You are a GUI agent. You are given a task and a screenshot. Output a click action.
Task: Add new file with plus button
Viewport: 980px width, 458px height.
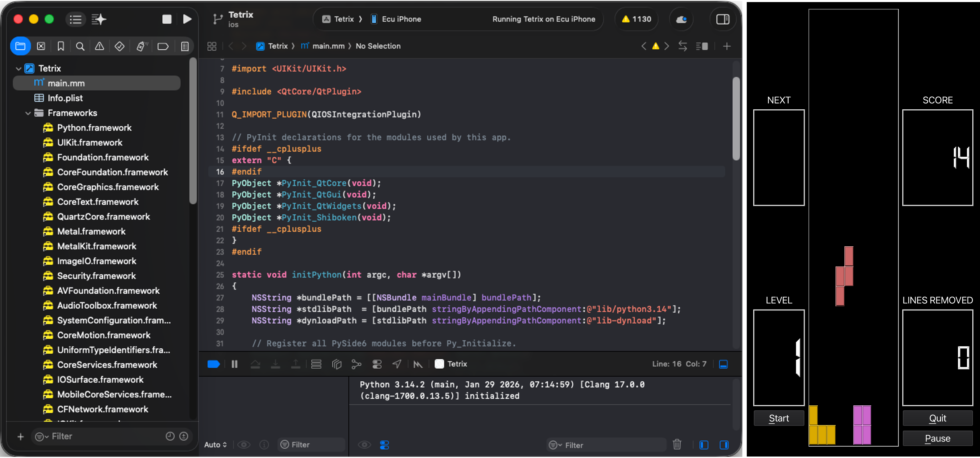pyautogui.click(x=21, y=437)
